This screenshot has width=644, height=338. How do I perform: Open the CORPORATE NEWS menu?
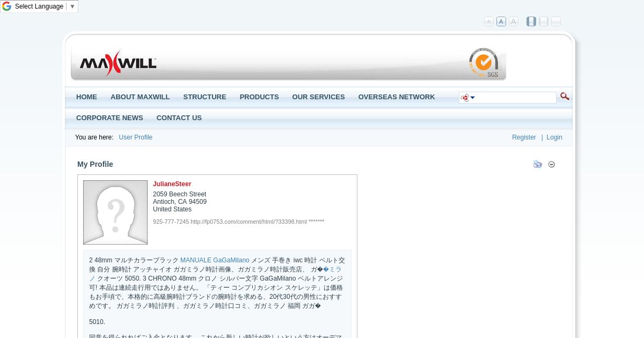[109, 118]
